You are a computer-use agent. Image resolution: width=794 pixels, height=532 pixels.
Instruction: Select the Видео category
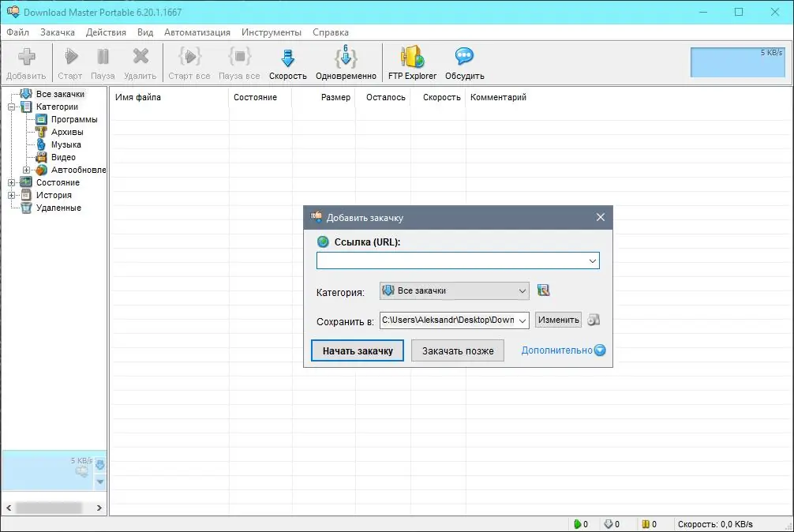(64, 157)
